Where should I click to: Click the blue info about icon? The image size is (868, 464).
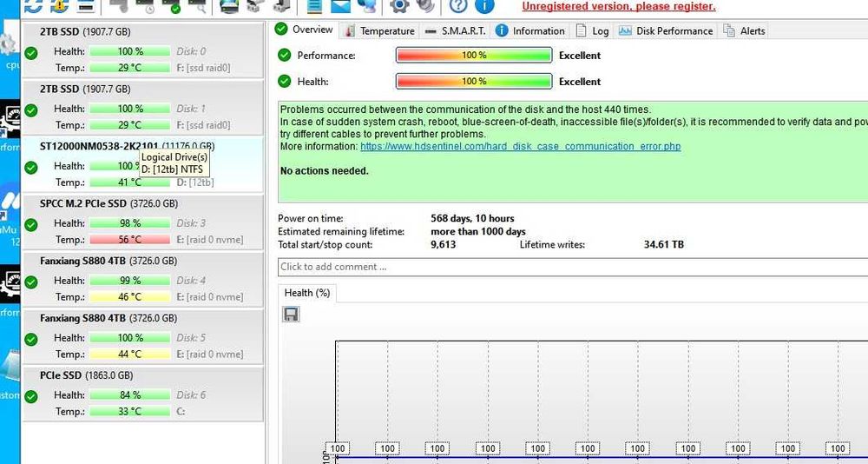484,5
